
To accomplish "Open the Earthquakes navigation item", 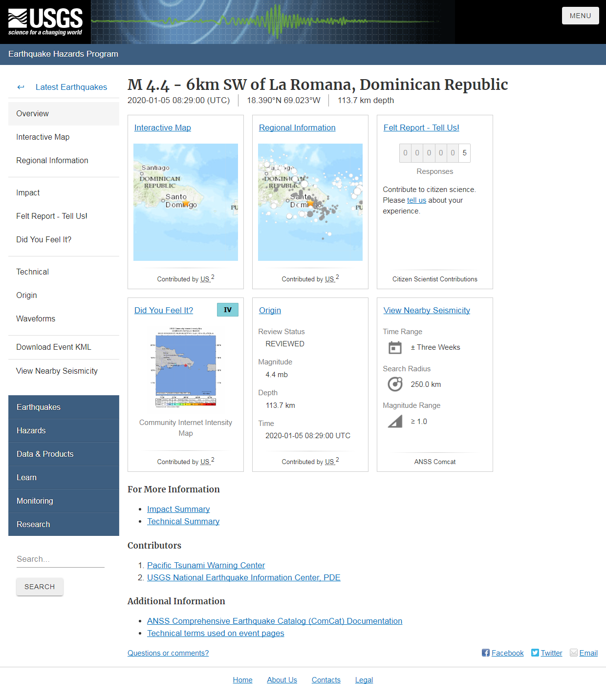I will pos(64,407).
